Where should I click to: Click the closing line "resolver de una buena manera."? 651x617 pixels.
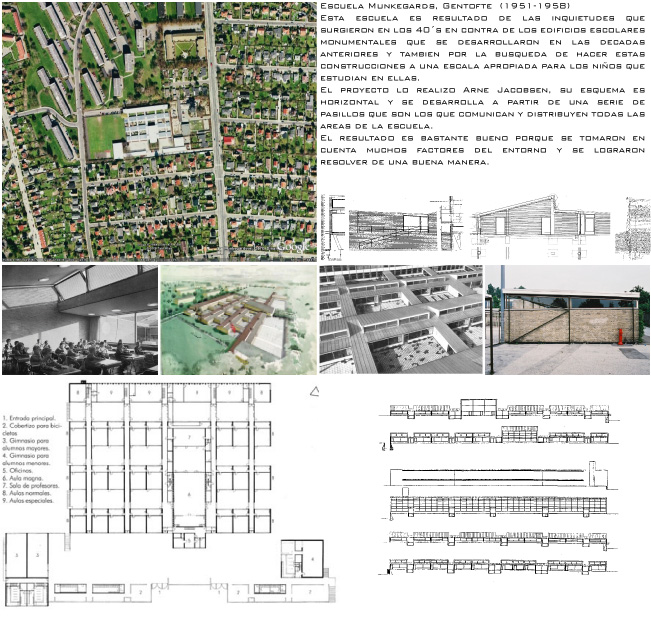(x=405, y=162)
